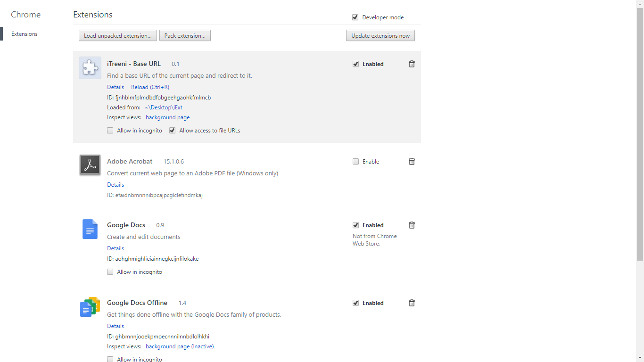Click the Google Docs blue document icon

coord(90,229)
